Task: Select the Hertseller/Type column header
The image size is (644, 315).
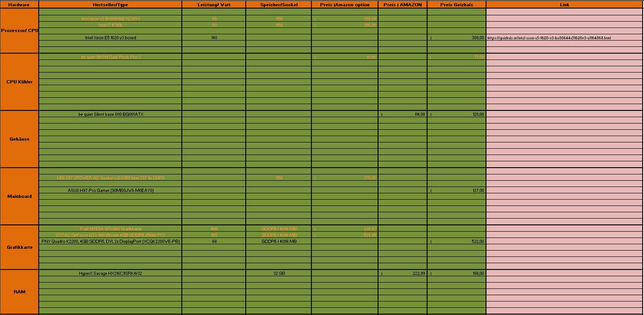Action: tap(110, 5)
